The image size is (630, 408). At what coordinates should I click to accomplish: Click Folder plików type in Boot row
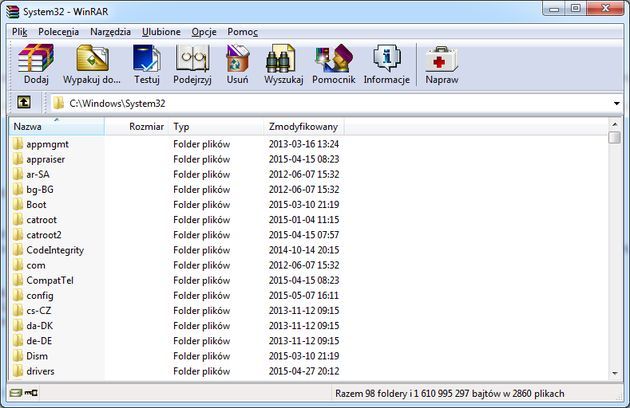(201, 205)
